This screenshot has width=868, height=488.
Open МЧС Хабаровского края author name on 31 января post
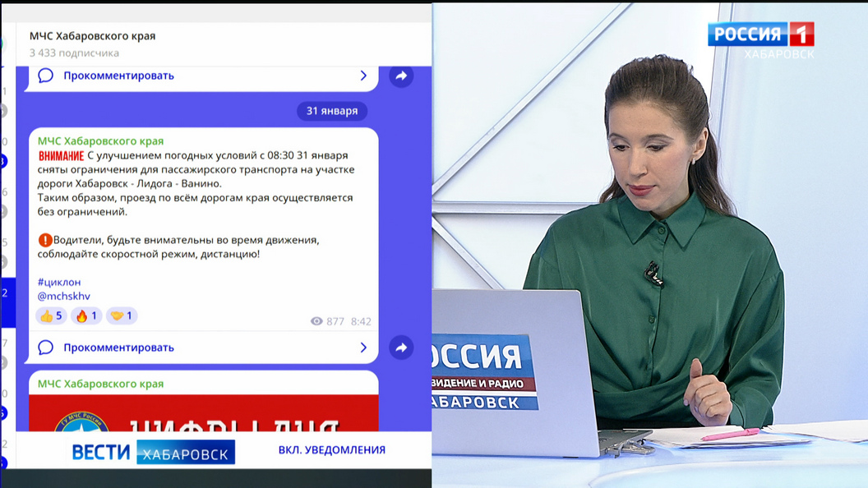click(x=101, y=141)
